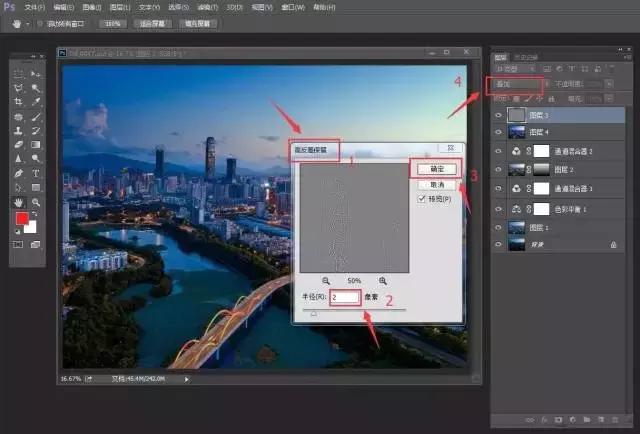Open the zoom percentage field in status bar
Screen dimensions: 640x434
coord(72,380)
